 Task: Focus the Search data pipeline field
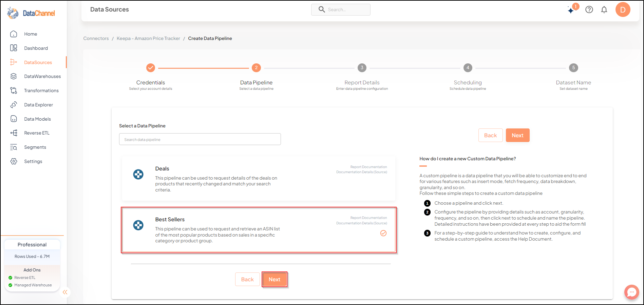pos(200,139)
